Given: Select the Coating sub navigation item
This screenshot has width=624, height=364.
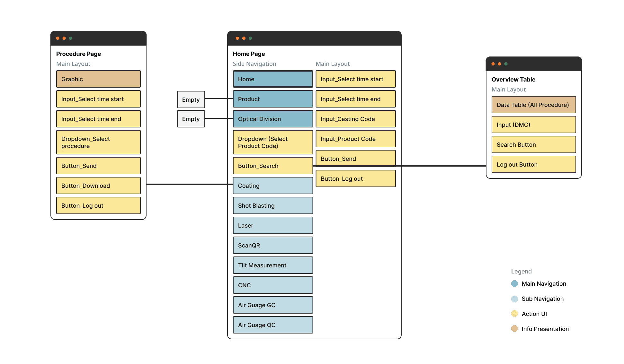Looking at the screenshot, I should coord(273,186).
